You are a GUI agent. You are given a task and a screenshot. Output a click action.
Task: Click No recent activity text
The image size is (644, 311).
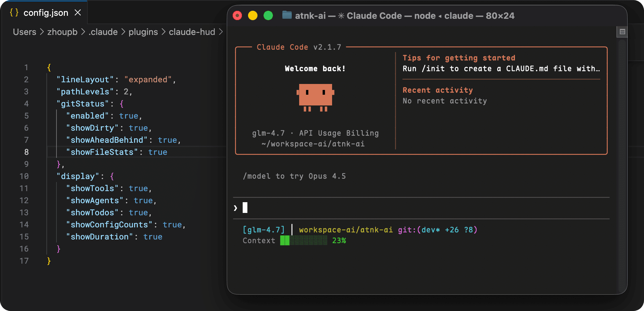click(x=445, y=101)
